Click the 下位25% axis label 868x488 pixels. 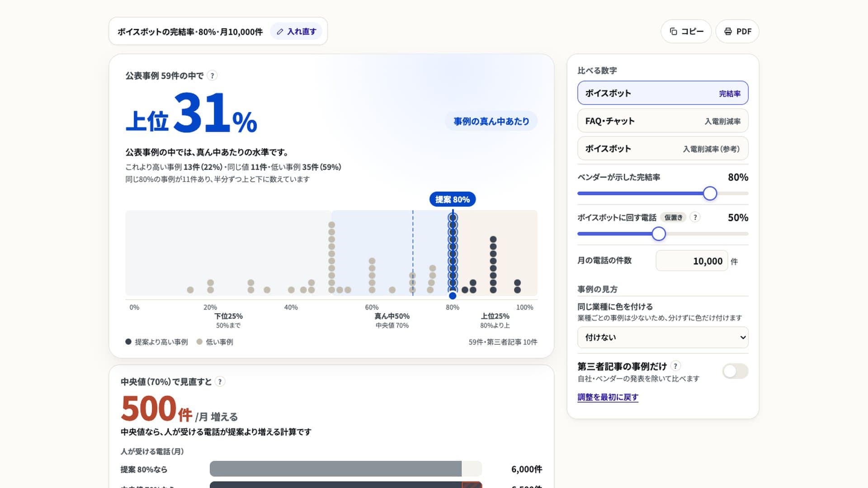(228, 316)
